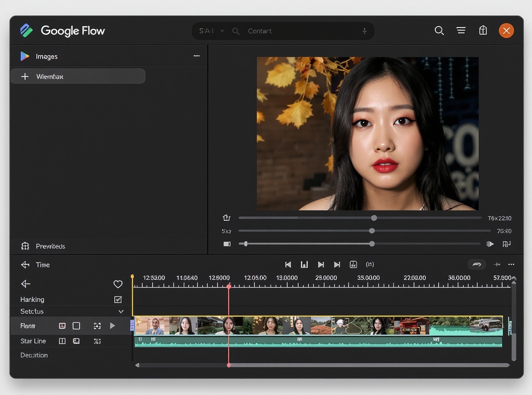Click the skip to start playback button

coord(288,265)
